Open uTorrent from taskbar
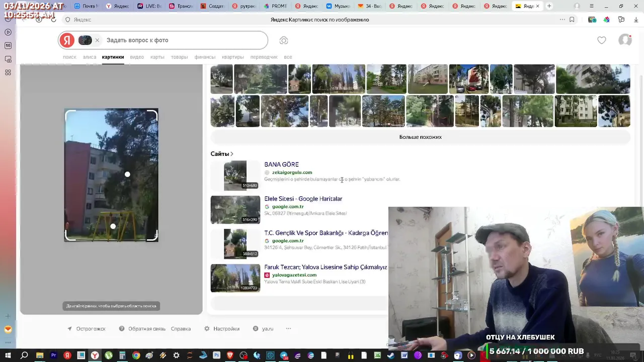 coord(109,355)
